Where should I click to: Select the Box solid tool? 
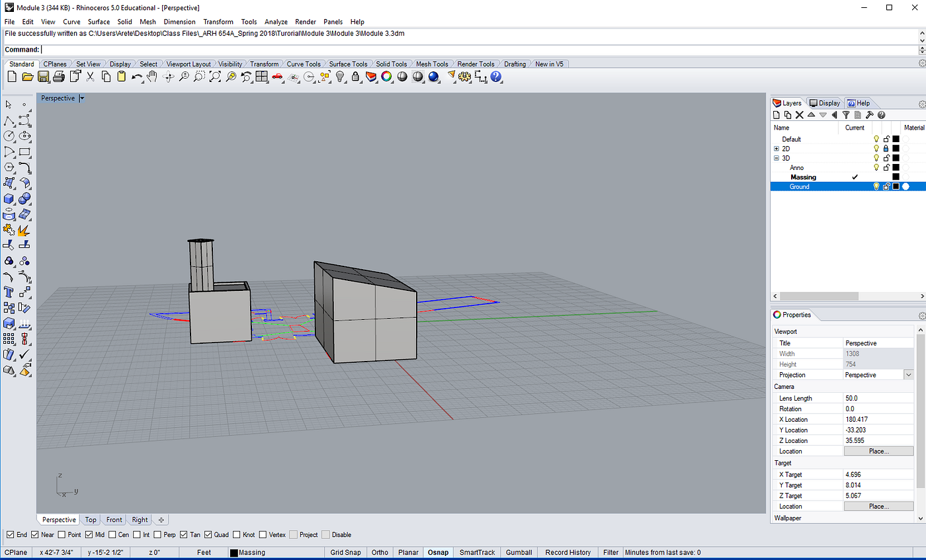tap(9, 198)
